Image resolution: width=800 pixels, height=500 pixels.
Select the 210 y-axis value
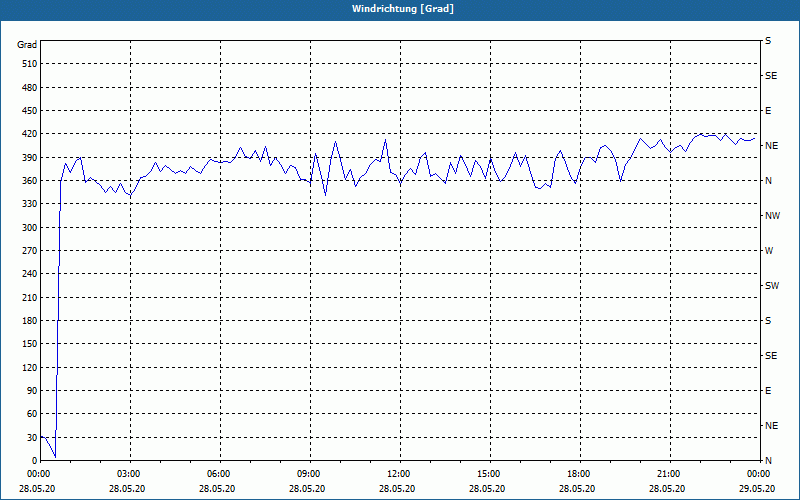click(x=30, y=297)
